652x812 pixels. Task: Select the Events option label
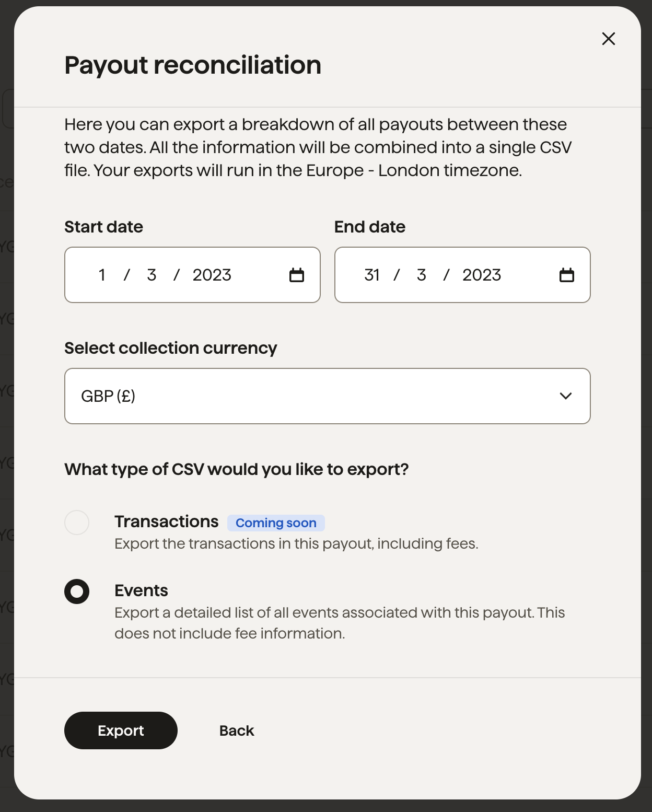click(141, 590)
